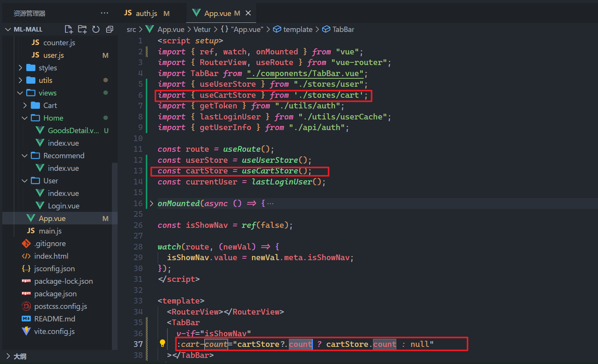This screenshot has width=598, height=364.
Task: Collapse the views folder
Action: point(20,93)
